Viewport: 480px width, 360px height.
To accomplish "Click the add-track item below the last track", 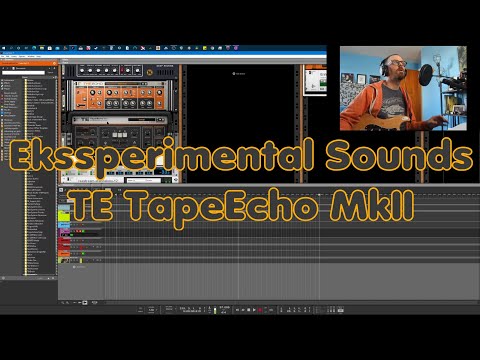I will tap(79, 267).
